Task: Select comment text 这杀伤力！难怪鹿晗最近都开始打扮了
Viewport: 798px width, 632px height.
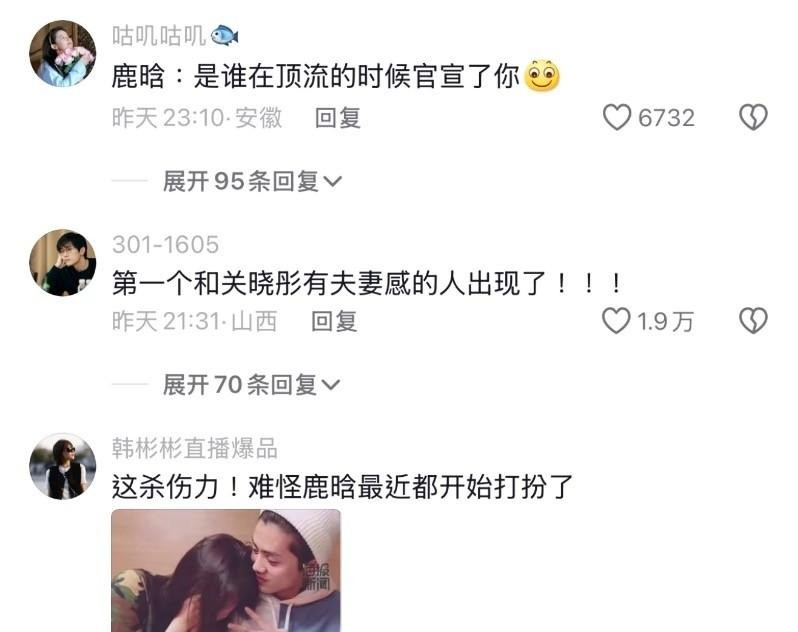Action: (343, 487)
